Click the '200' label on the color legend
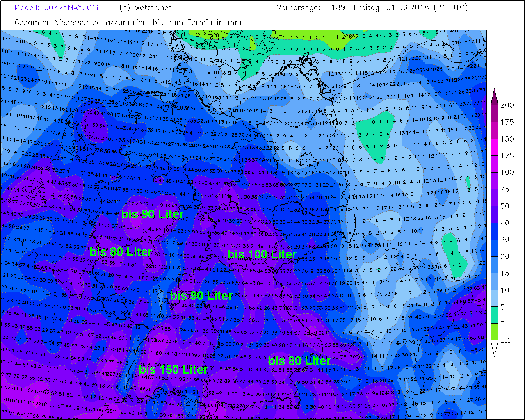Screen dimensions: 525x420 [x=507, y=105]
